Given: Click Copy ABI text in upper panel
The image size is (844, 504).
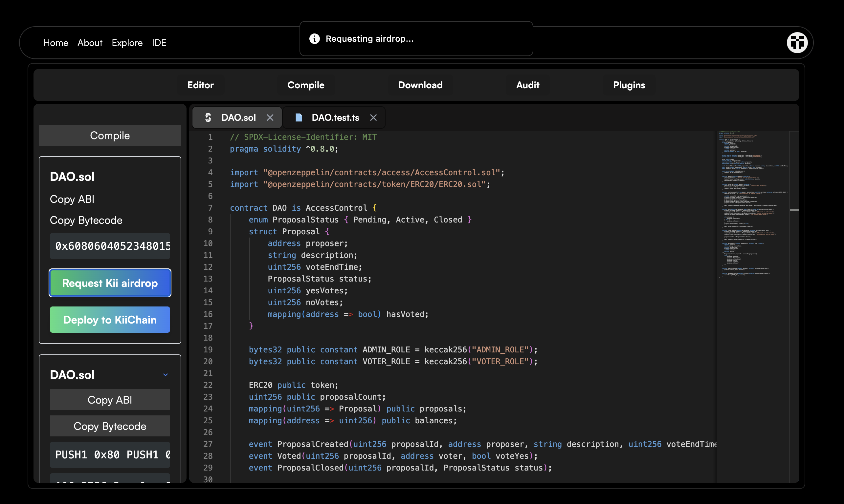Looking at the screenshot, I should (x=72, y=199).
